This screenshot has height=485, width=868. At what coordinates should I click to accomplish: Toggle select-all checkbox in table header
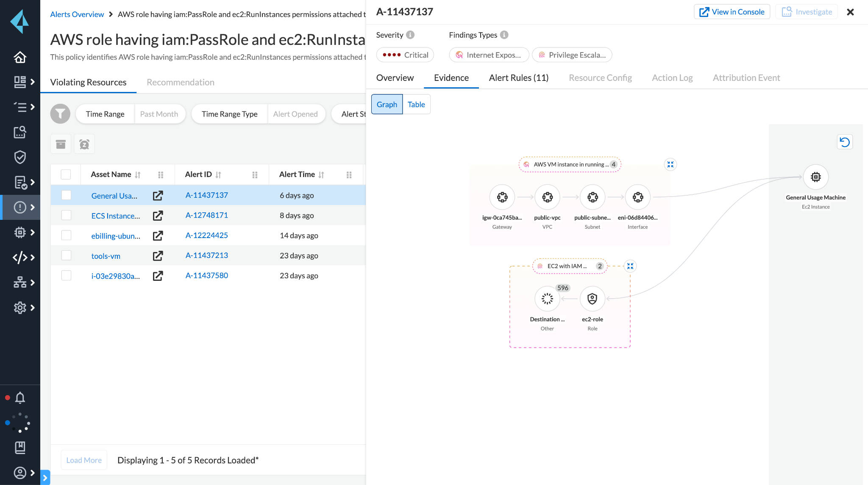pyautogui.click(x=66, y=175)
